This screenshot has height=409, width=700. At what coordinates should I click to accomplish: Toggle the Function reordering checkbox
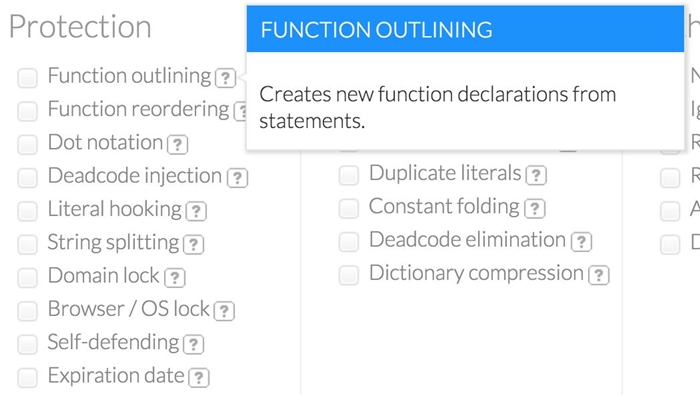[x=28, y=110]
